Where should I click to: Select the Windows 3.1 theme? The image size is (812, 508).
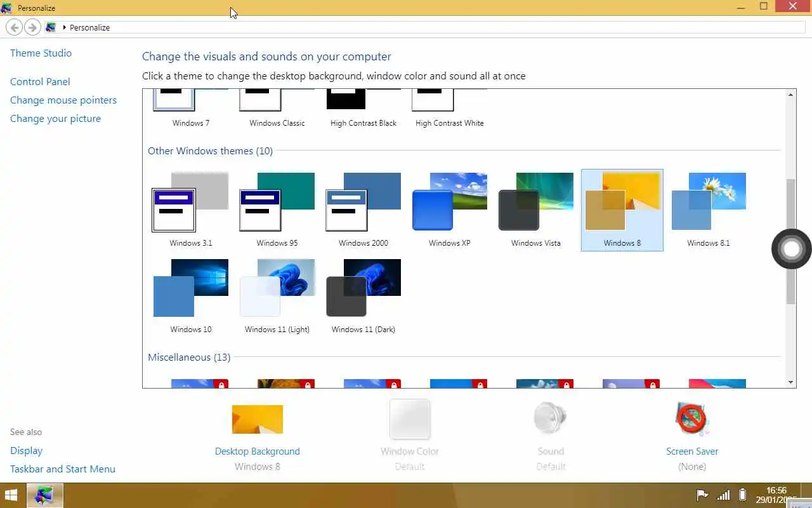(190, 210)
